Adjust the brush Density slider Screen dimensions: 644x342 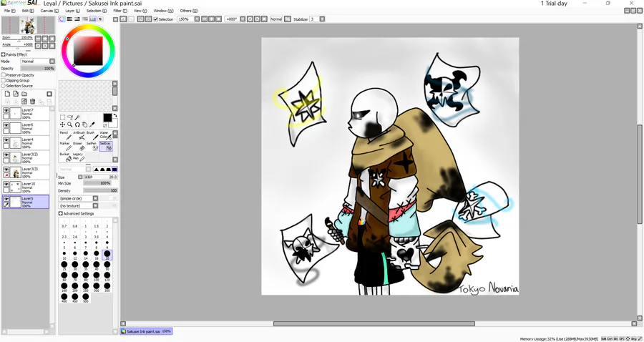coord(101,190)
